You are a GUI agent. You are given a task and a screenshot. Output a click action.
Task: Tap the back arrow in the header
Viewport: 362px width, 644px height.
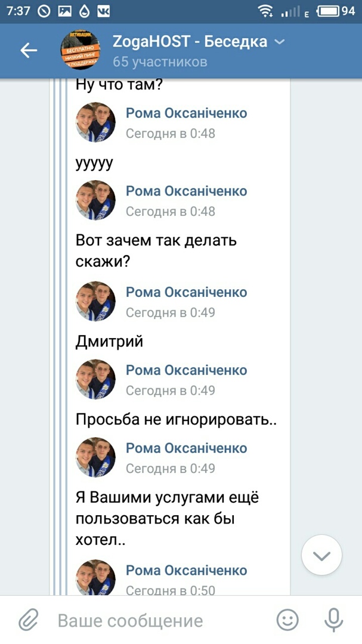coord(29,51)
